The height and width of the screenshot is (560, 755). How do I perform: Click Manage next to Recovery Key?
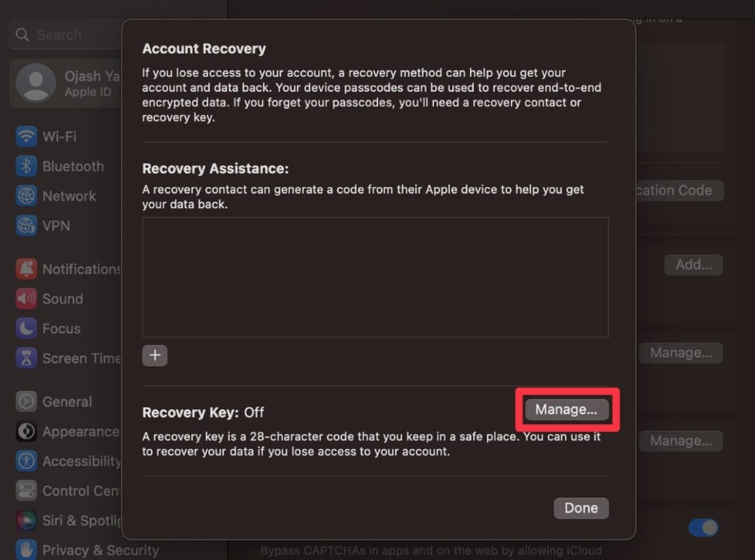pos(566,409)
